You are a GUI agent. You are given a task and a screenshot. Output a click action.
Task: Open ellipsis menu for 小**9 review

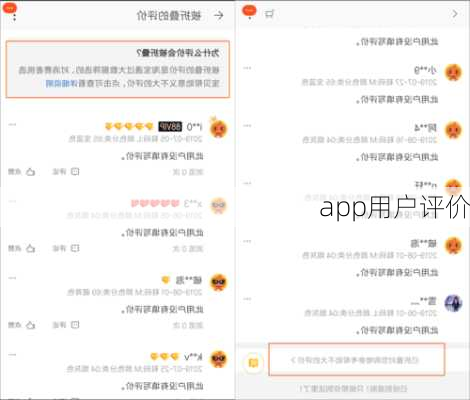tap(247, 68)
